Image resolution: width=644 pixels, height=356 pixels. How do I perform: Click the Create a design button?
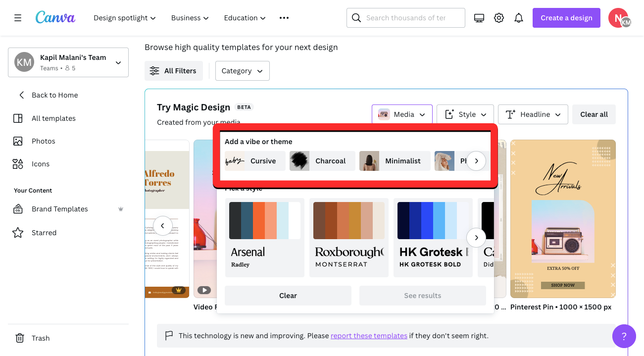coord(566,18)
